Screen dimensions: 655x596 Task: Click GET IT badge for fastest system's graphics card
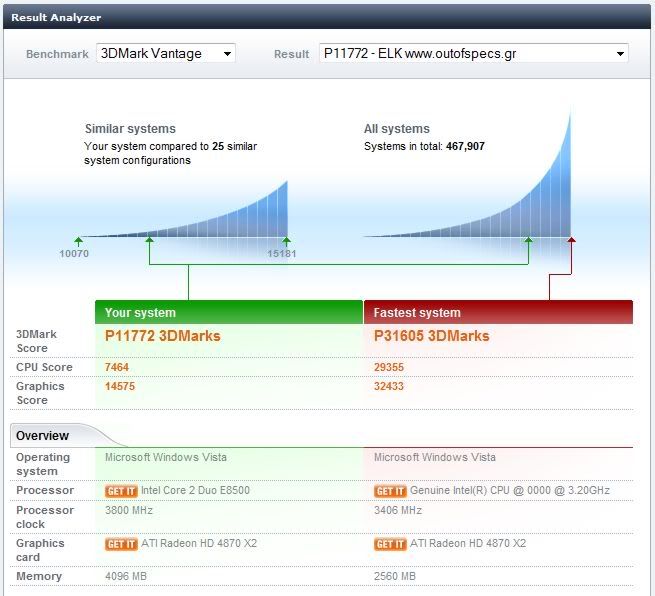[389, 544]
